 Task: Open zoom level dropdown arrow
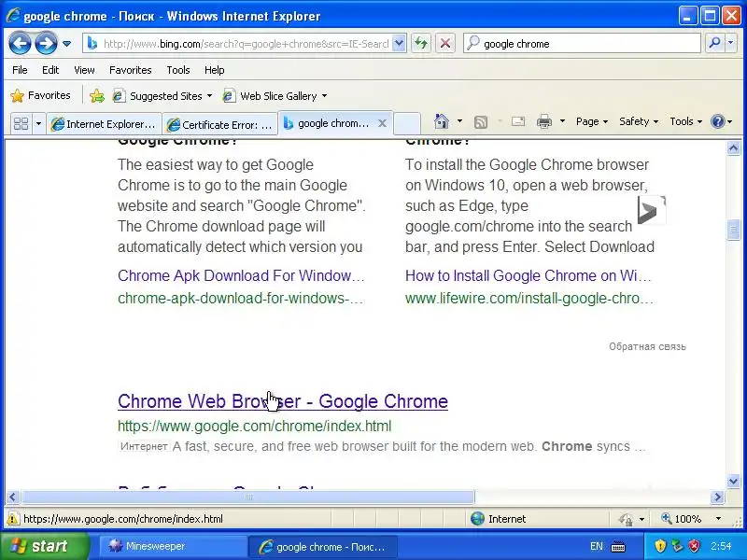(x=718, y=519)
